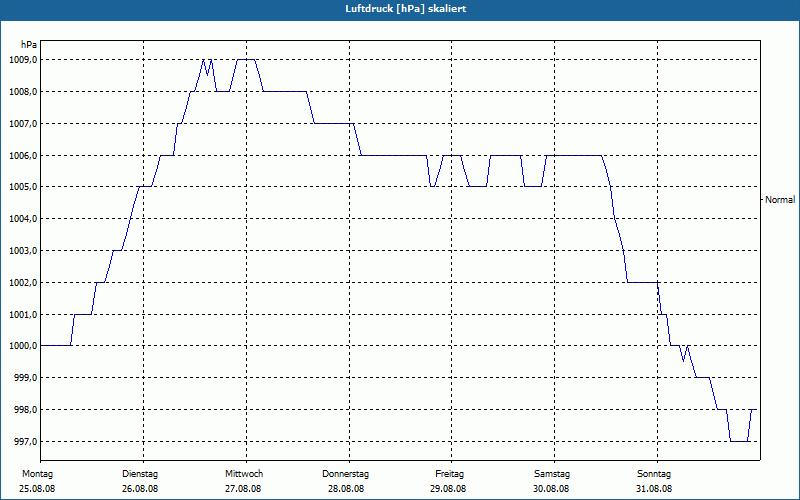This screenshot has height=500, width=800.
Task: Click the 1000,0 axis value
Action: 23,346
